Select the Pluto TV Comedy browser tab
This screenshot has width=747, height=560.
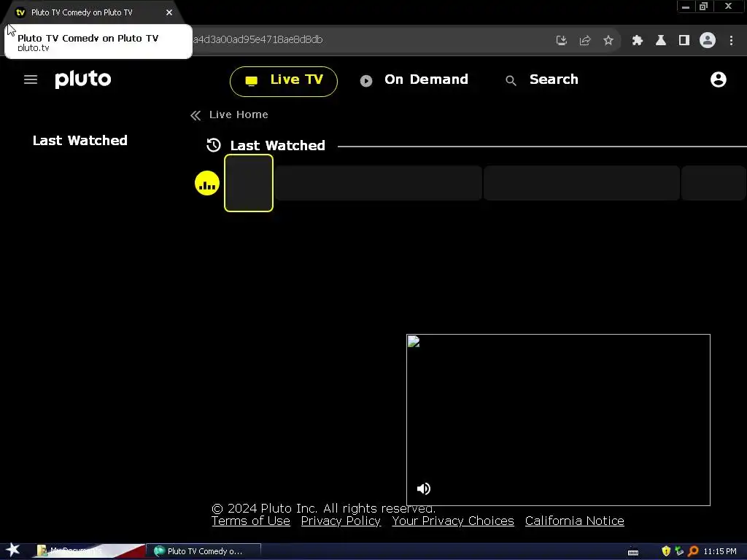(x=93, y=12)
